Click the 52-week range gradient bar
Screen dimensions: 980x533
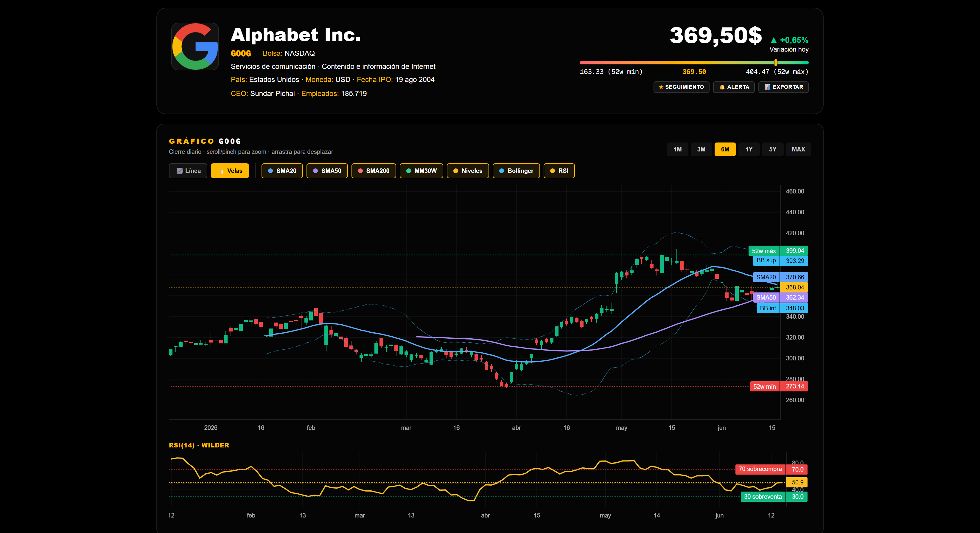click(x=694, y=62)
